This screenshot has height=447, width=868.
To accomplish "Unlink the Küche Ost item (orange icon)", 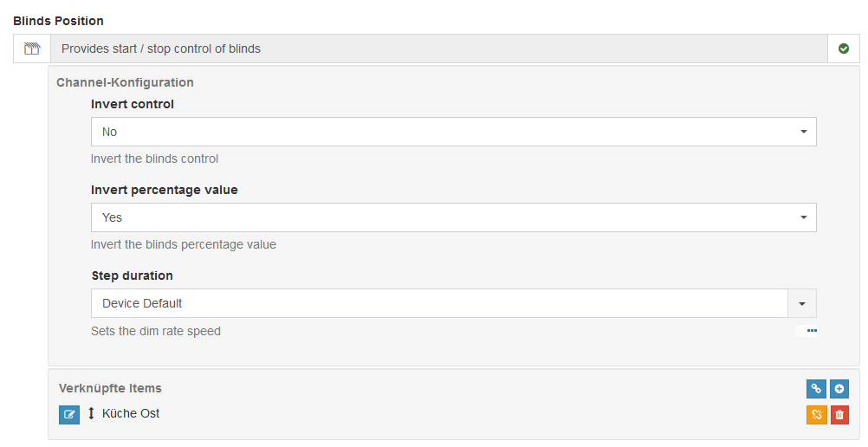I will [x=816, y=415].
